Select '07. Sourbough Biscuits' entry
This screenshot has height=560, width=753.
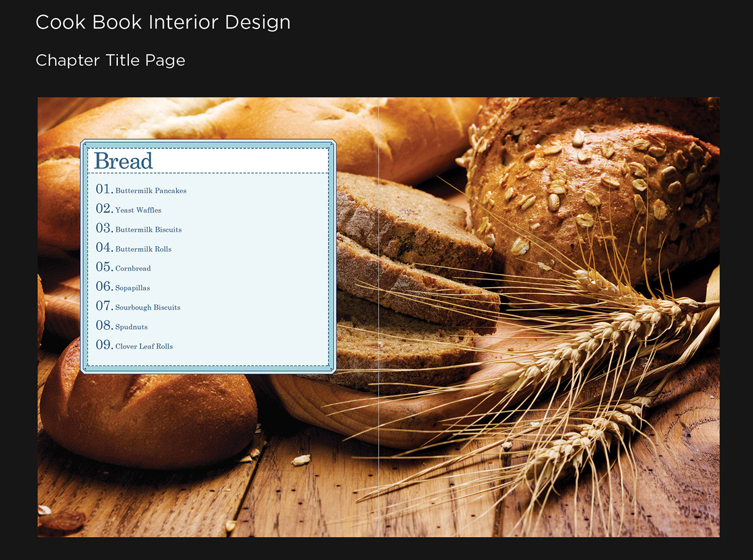coord(138,306)
